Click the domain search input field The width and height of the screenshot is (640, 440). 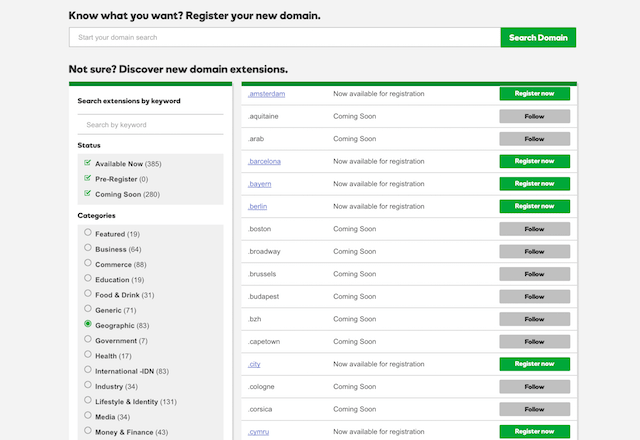pos(284,38)
